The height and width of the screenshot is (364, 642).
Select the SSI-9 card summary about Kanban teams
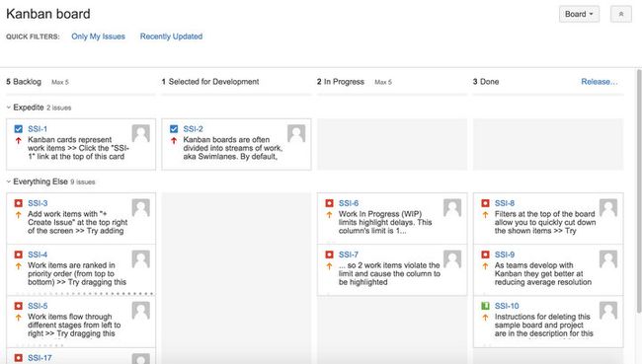point(543,273)
